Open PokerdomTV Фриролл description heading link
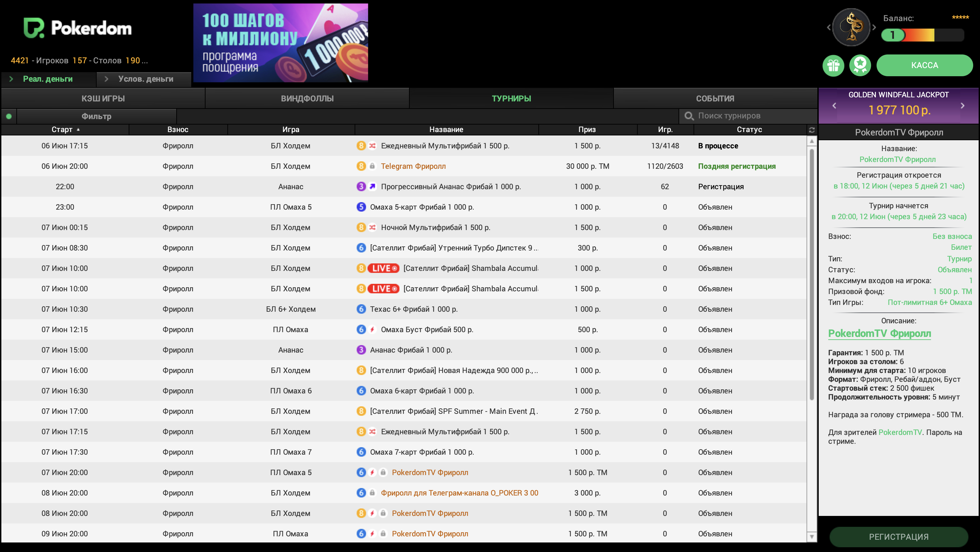 pyautogui.click(x=880, y=334)
